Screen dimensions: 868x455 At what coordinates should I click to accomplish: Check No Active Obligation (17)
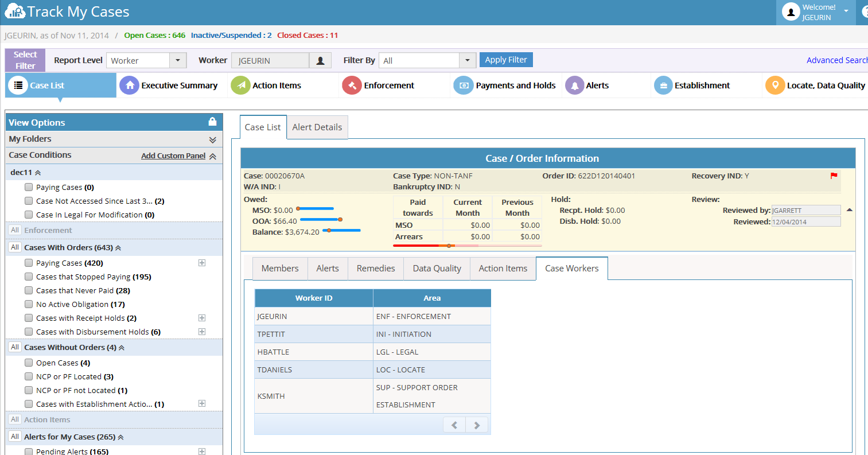pos(29,304)
